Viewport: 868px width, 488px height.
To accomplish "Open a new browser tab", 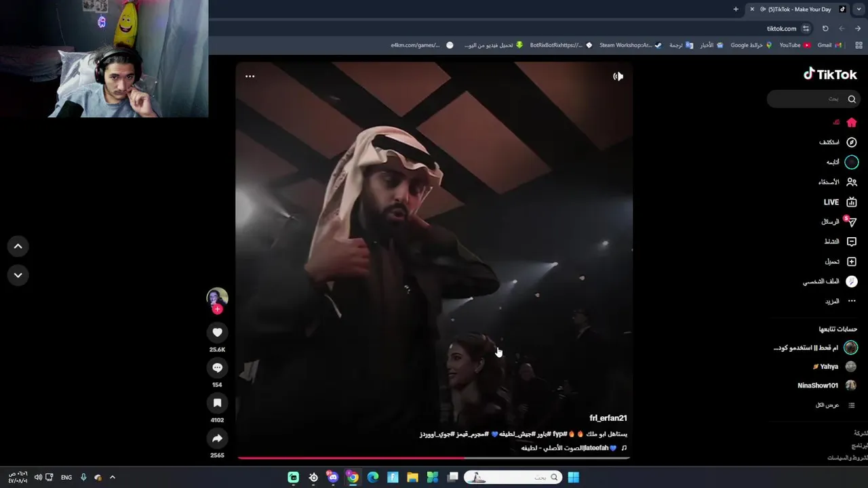I will [x=736, y=9].
